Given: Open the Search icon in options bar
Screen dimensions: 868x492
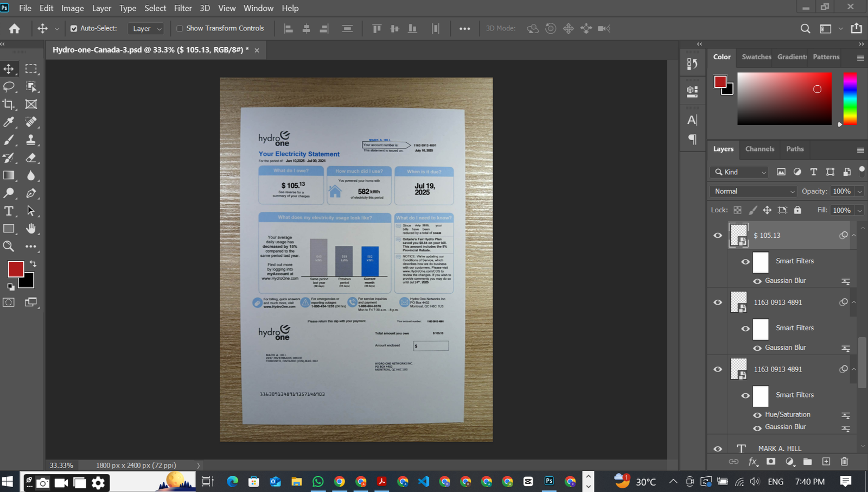Looking at the screenshot, I should (x=806, y=28).
